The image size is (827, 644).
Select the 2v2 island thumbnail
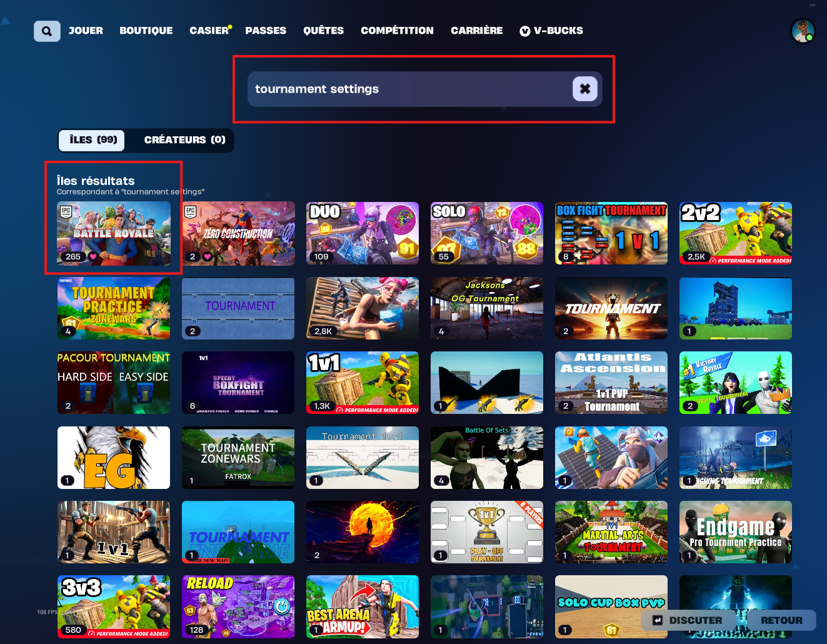[x=735, y=233]
